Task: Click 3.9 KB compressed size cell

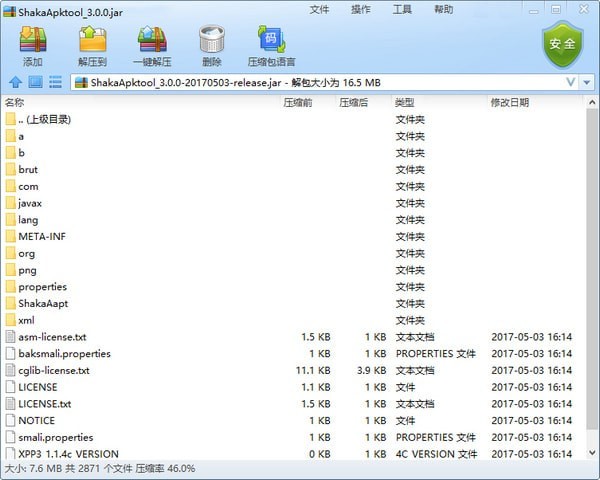Action: pos(371,371)
